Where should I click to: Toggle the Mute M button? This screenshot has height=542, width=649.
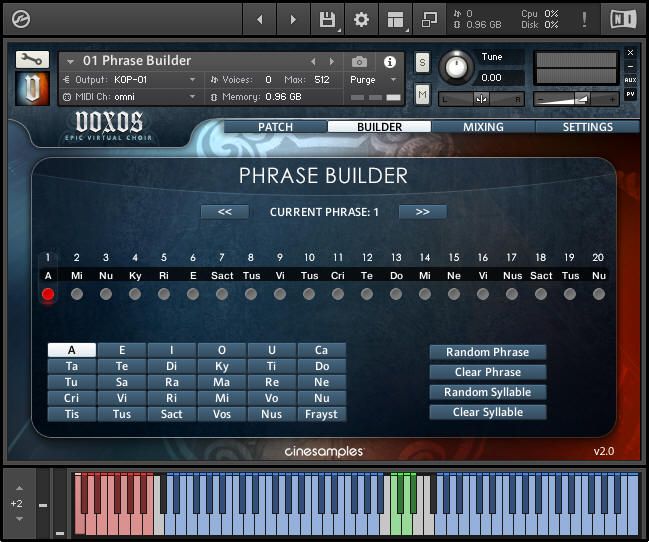pyautogui.click(x=422, y=94)
